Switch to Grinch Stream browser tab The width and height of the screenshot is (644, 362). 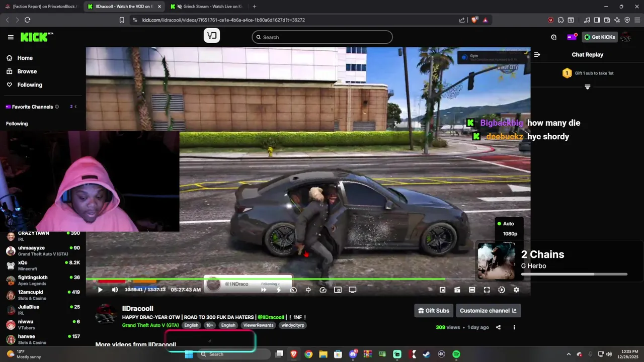click(207, 7)
